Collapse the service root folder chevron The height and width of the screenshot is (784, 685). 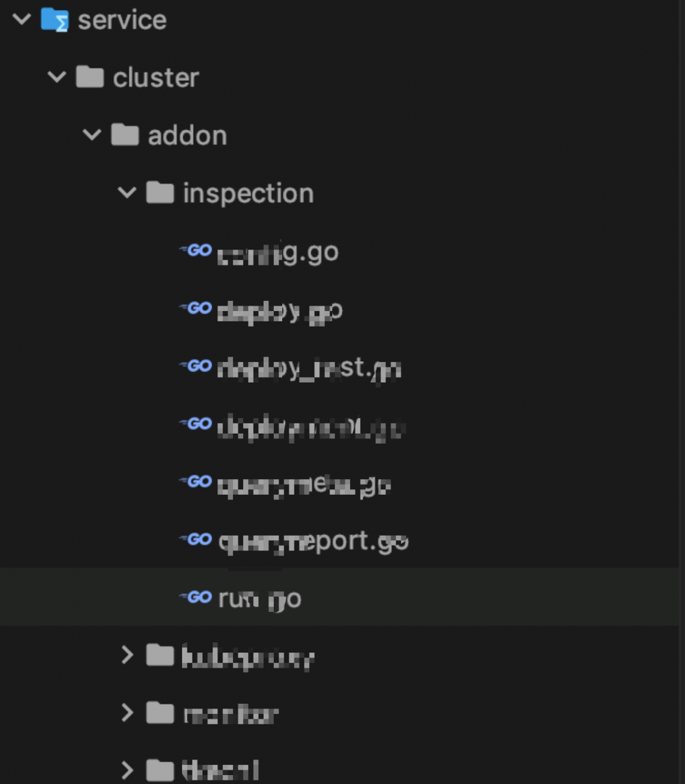pyautogui.click(x=22, y=19)
